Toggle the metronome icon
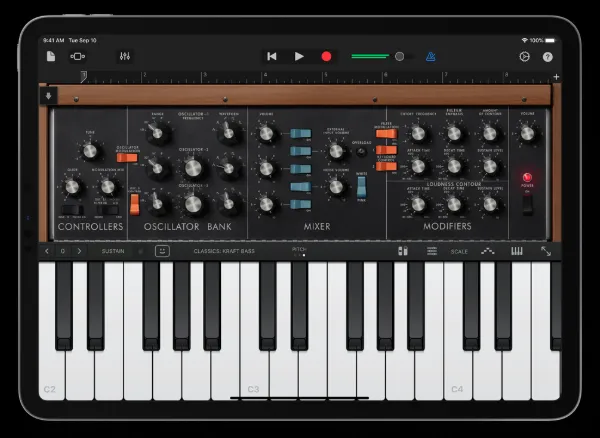Image resolution: width=600 pixels, height=438 pixels. 430,57
